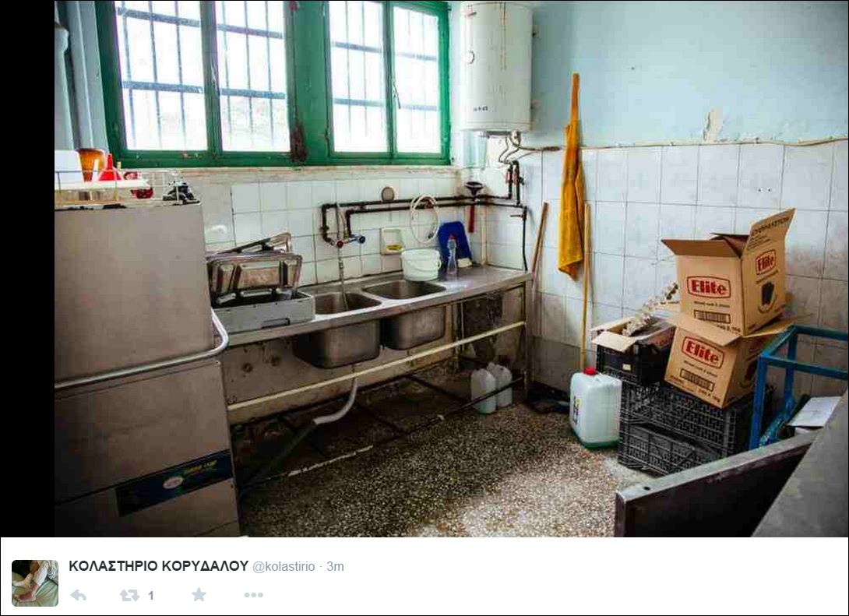This screenshot has width=849, height=616.
Task: Click the lower Elite cardboard box
Action: pyautogui.click(x=715, y=360)
